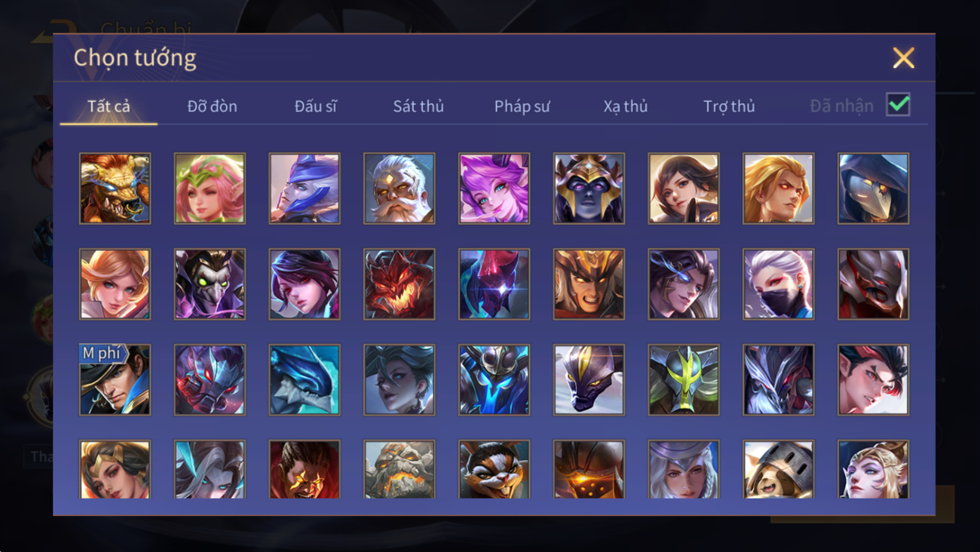Select the golden bull beast hero portrait
The width and height of the screenshot is (980, 552).
click(x=115, y=188)
